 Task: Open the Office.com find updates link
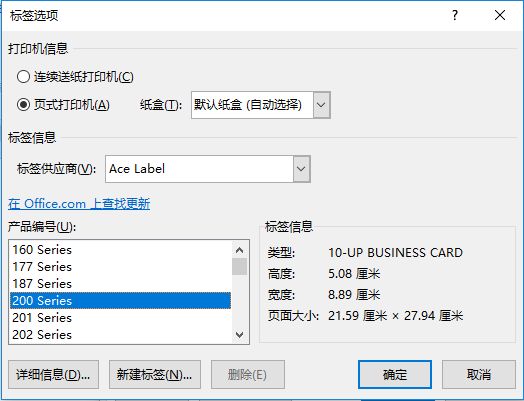tap(79, 204)
